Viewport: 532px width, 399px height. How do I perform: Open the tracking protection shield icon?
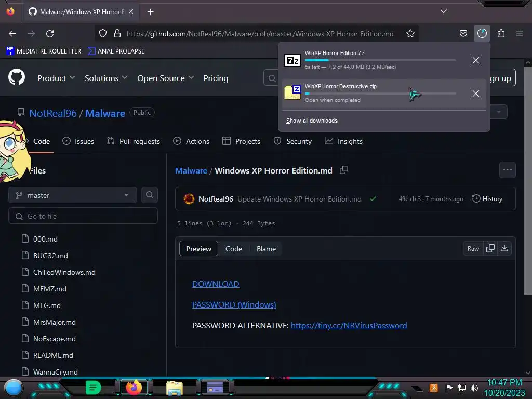click(103, 34)
